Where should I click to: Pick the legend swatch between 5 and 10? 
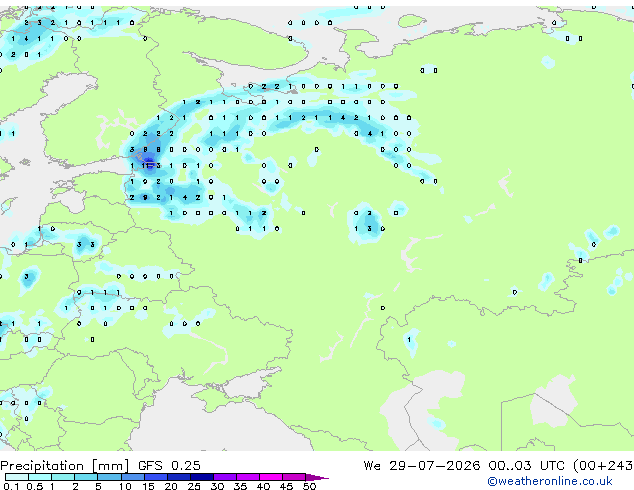coord(109,477)
